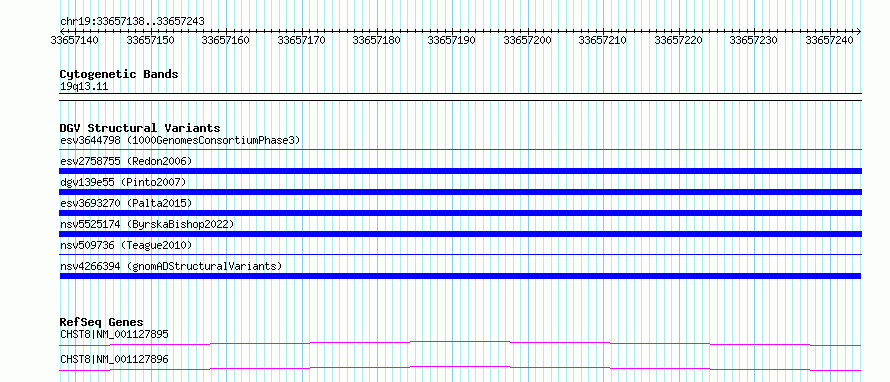Click ruler position 33657180
Screen dimensions: 890x382
tap(377, 40)
